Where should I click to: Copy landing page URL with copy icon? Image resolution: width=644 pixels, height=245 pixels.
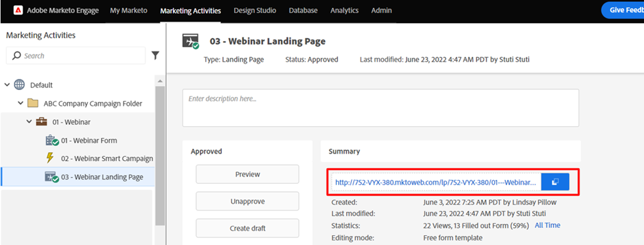point(555,182)
